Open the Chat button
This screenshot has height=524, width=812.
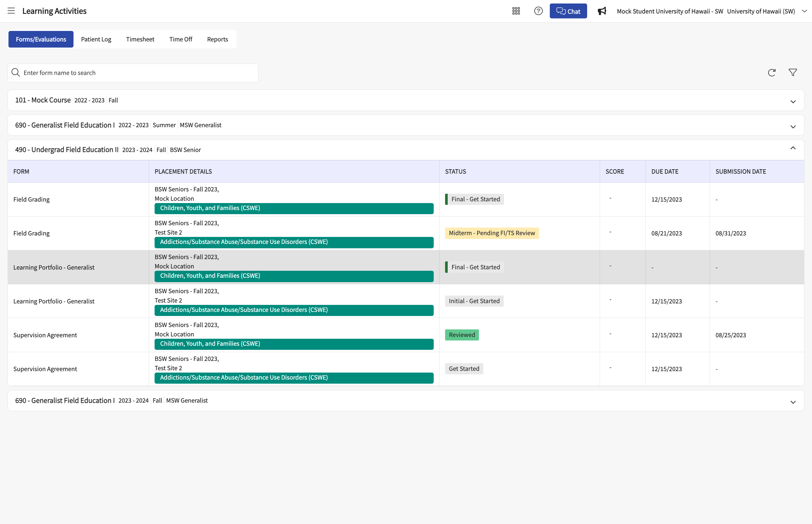(568, 11)
